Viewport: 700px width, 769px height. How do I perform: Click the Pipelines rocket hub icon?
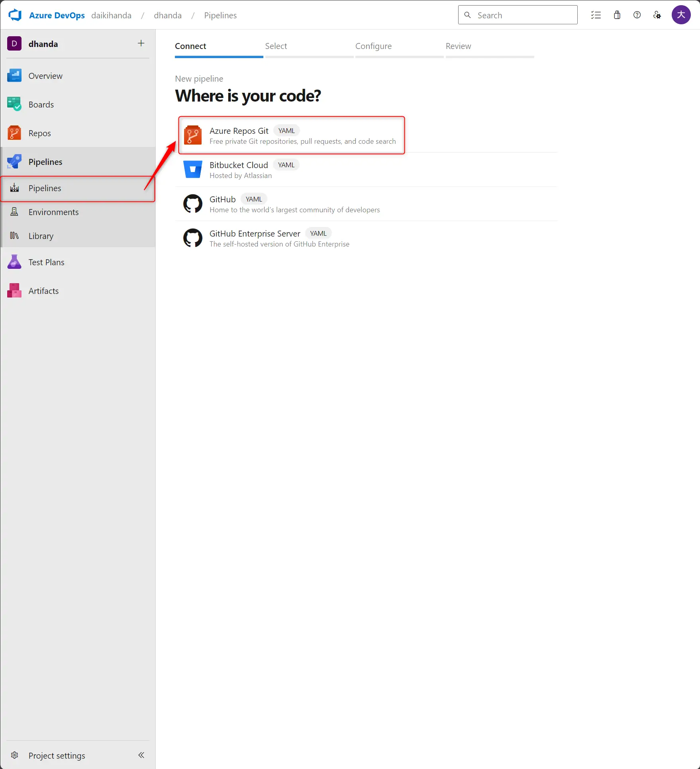tap(14, 162)
